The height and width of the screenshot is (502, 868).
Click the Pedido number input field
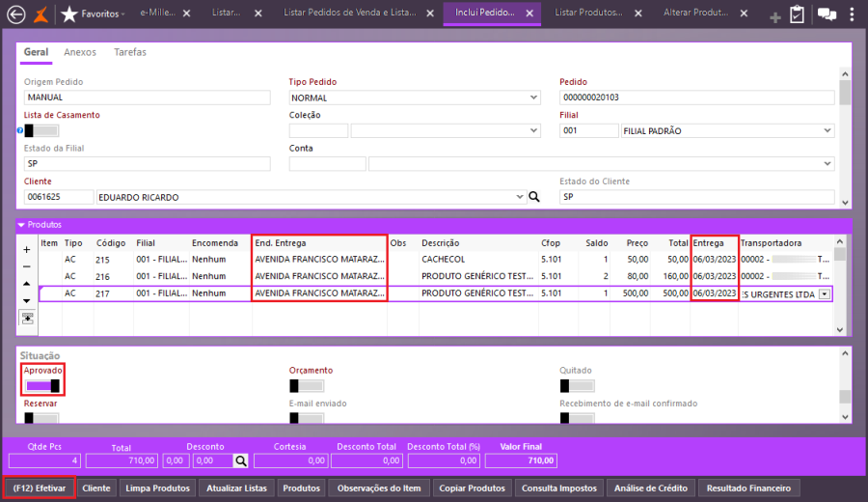[x=697, y=98]
